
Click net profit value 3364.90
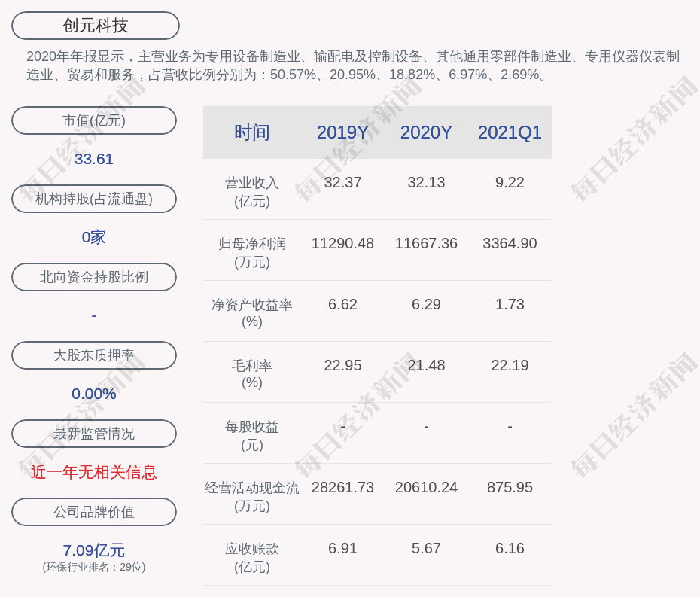(x=510, y=243)
